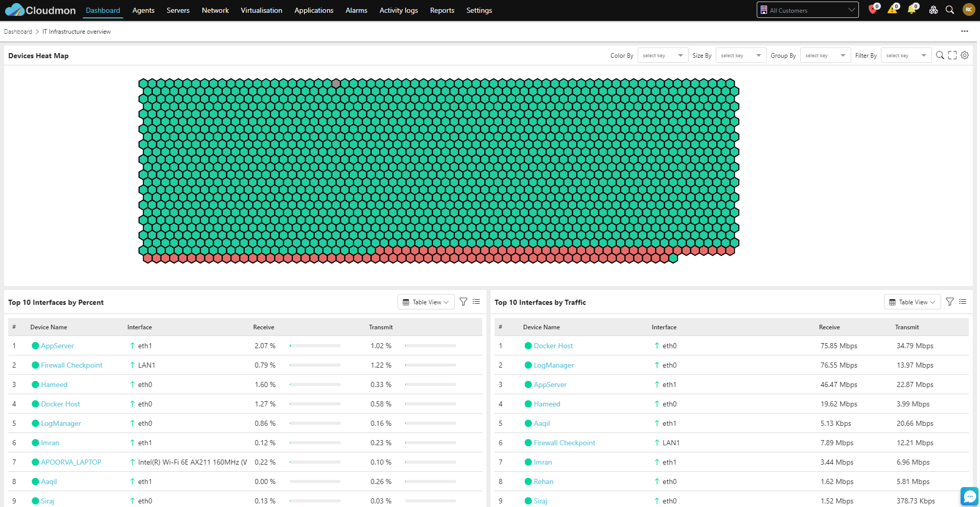The height and width of the screenshot is (507, 980).
Task: Open the critical alerts shield icon
Action: 873,10
